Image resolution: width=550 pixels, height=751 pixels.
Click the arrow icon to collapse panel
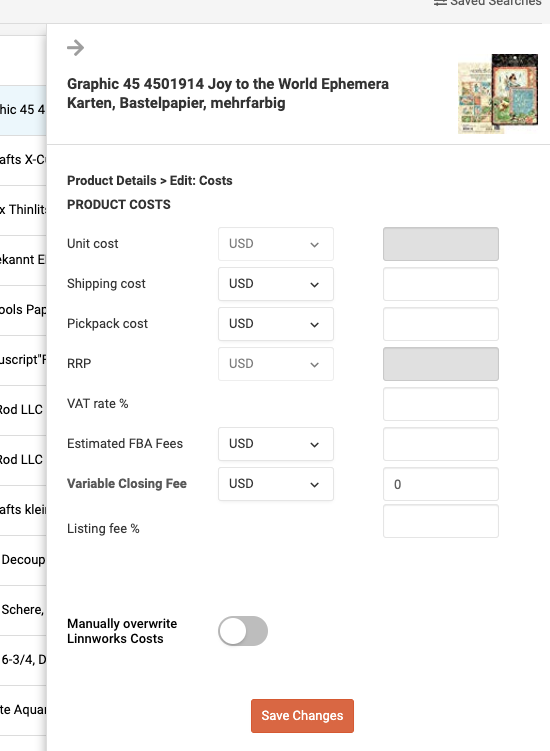point(75,47)
